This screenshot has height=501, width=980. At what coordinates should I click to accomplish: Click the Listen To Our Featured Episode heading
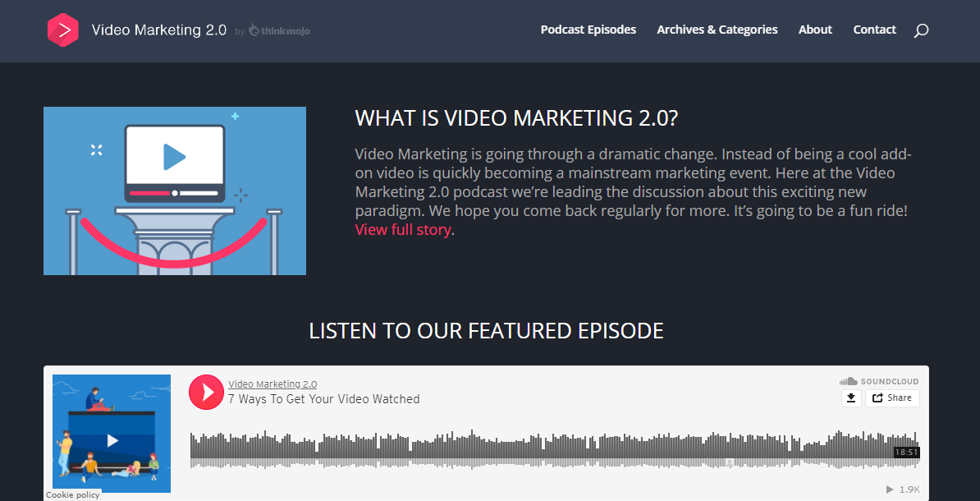pyautogui.click(x=486, y=330)
